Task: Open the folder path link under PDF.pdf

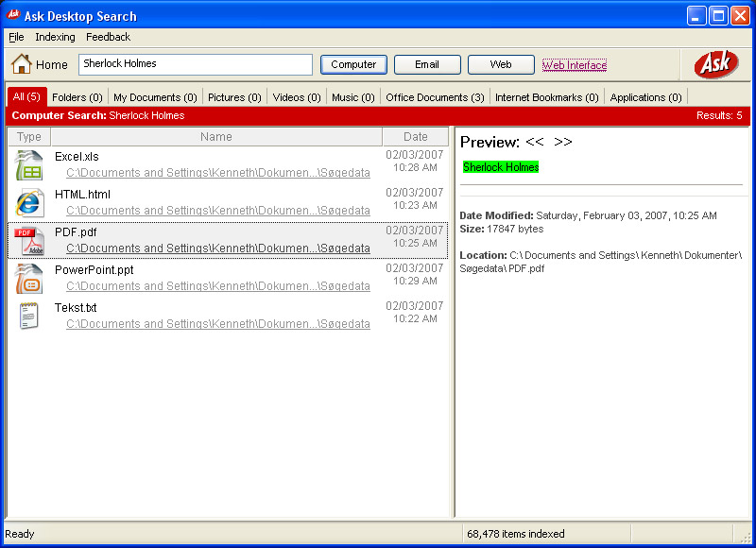Action: [218, 248]
